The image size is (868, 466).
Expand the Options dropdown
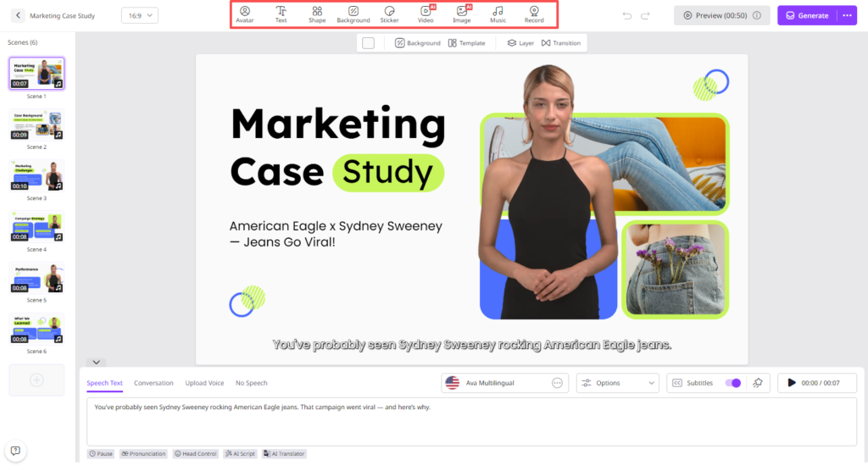[x=617, y=383]
